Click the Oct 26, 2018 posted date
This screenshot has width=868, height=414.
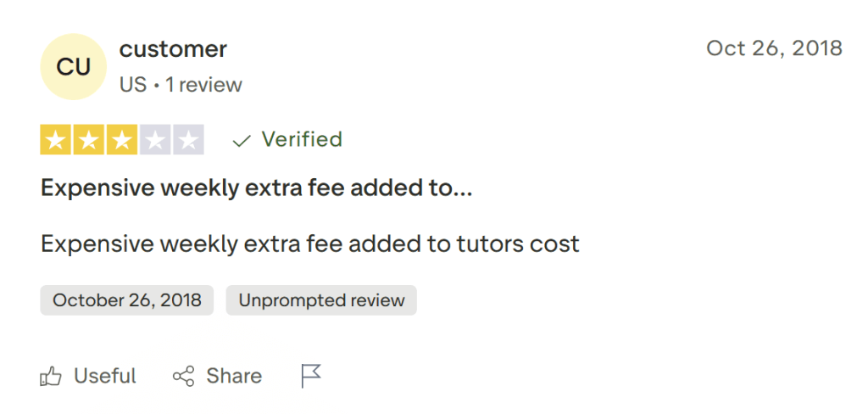pos(774,48)
